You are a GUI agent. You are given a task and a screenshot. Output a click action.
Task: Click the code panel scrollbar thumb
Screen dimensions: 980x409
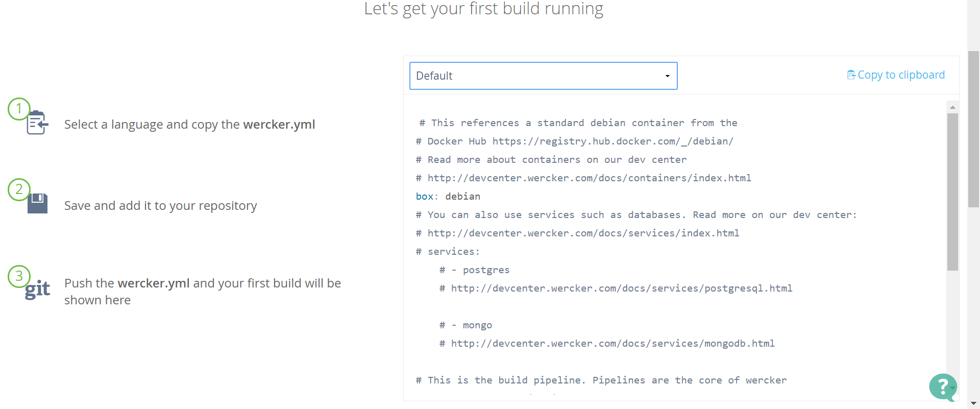[952, 191]
